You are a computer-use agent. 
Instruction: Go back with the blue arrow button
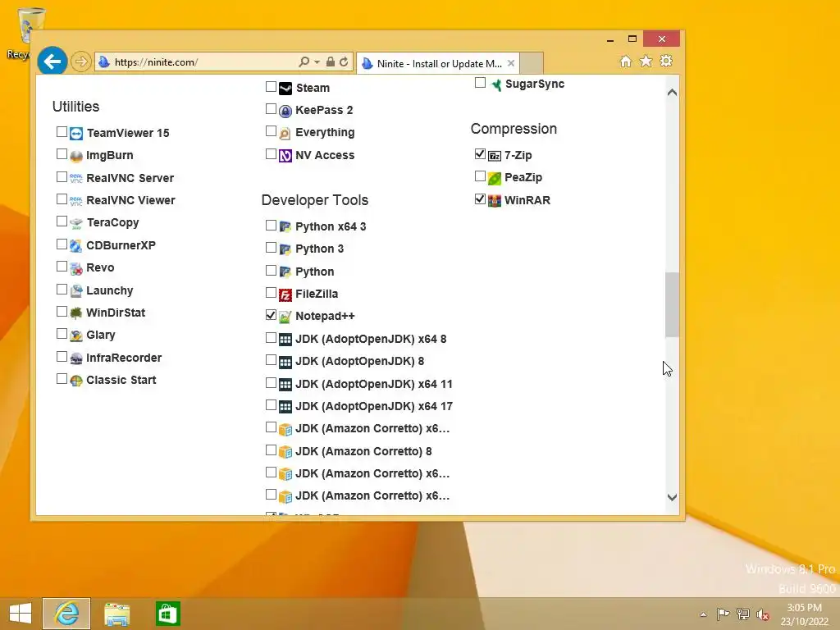pos(52,62)
